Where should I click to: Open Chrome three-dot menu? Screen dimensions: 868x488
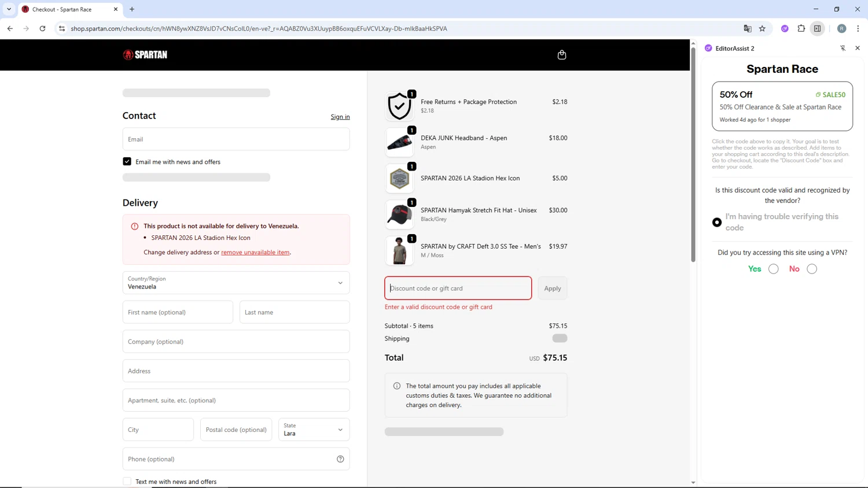coord(858,28)
